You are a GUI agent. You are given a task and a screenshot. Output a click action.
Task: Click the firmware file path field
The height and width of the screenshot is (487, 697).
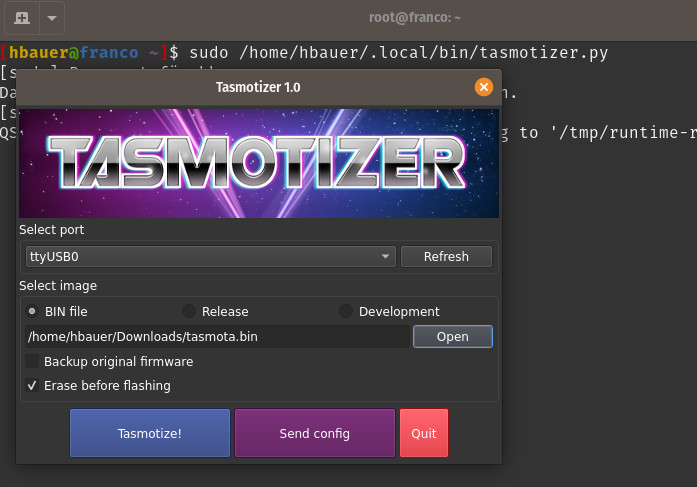pos(217,336)
